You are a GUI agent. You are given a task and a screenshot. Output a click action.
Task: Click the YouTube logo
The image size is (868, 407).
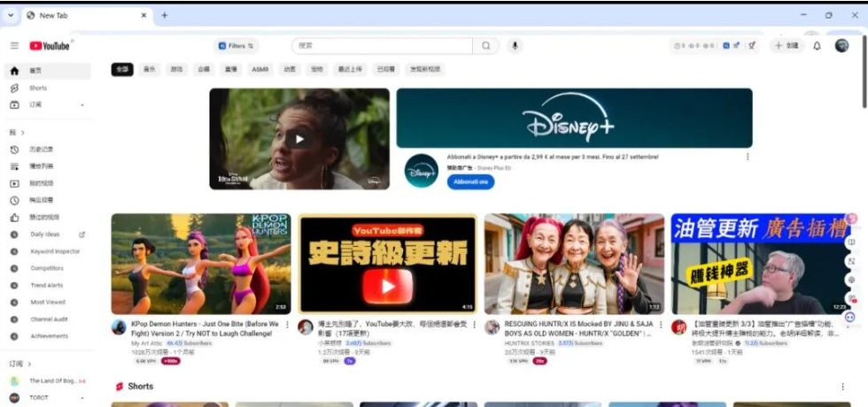pos(50,46)
